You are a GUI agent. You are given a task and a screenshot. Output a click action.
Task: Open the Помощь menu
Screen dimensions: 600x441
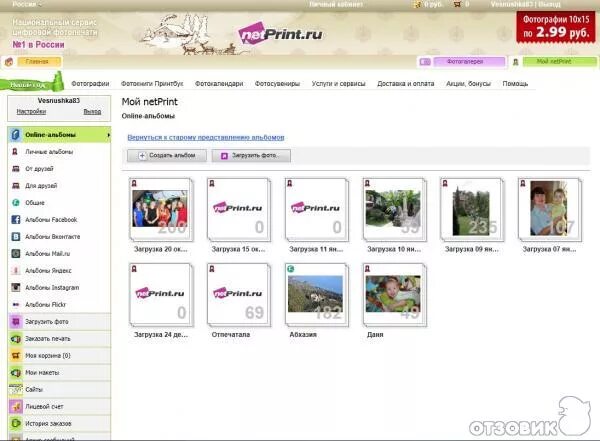click(515, 83)
